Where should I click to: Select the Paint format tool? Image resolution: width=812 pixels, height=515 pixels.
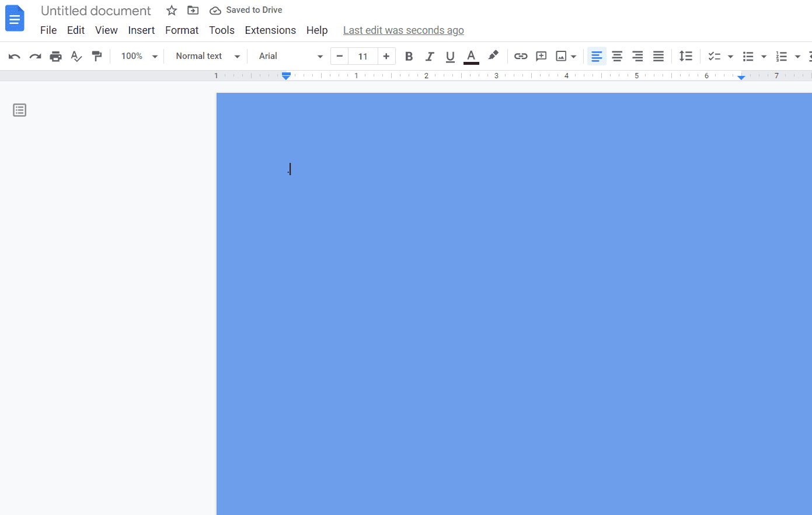click(x=97, y=56)
